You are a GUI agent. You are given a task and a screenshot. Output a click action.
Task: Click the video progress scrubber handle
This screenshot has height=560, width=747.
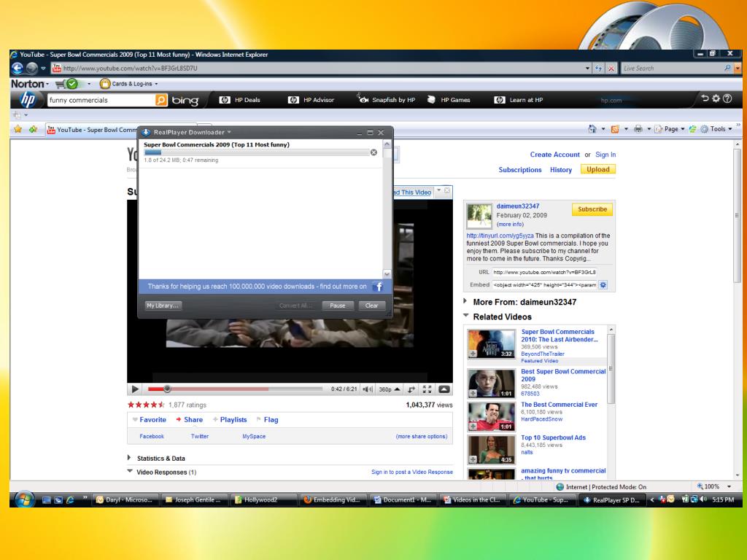(x=167, y=389)
